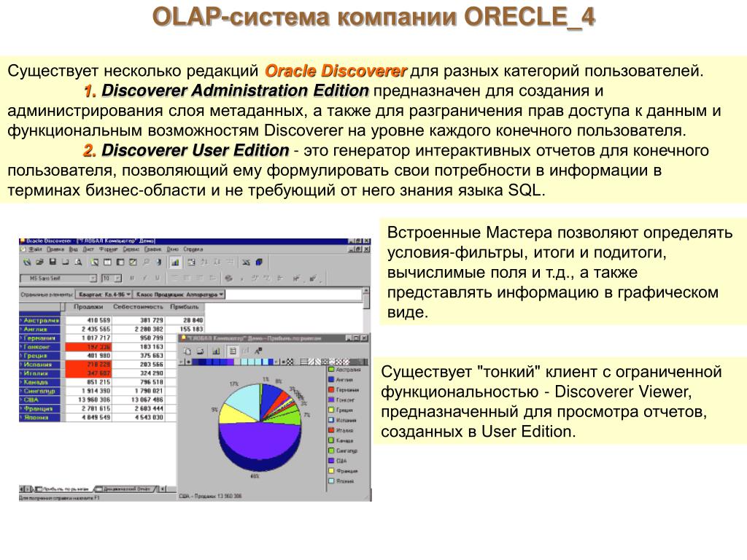
Task: Toggle the legend button in chart window toolbar
Action: [x=233, y=351]
